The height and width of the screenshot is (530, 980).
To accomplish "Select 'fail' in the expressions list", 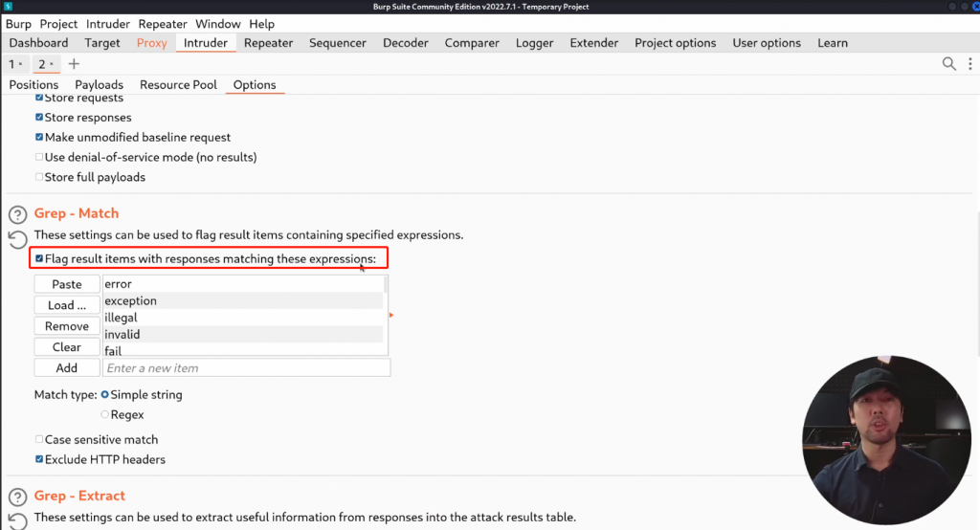I will coord(243,350).
